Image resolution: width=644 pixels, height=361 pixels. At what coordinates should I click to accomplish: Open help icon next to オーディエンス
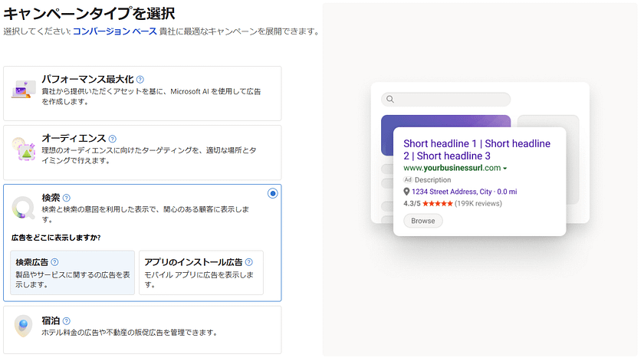[113, 139]
